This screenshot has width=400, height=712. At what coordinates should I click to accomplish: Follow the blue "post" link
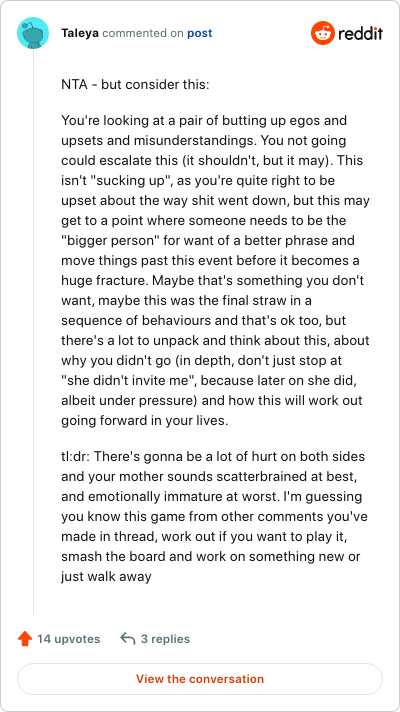click(x=200, y=33)
